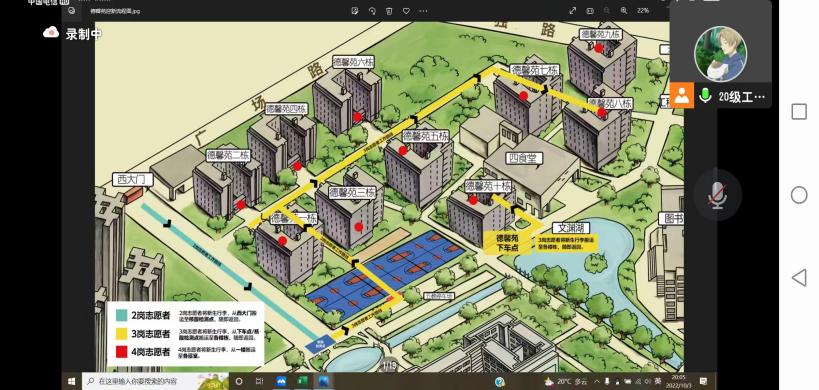819x390 pixels.
Task: Rotate the image using the rotate icon
Action: click(372, 11)
